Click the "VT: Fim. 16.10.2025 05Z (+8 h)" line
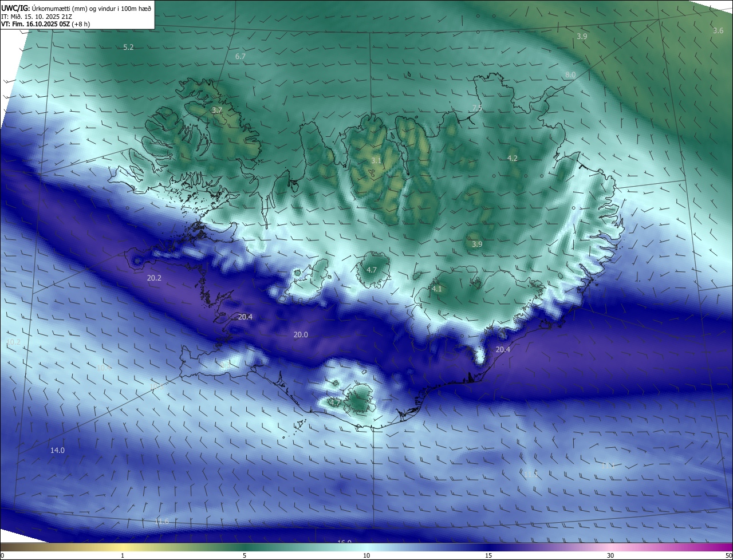This screenshot has height=560, width=733. [x=46, y=24]
